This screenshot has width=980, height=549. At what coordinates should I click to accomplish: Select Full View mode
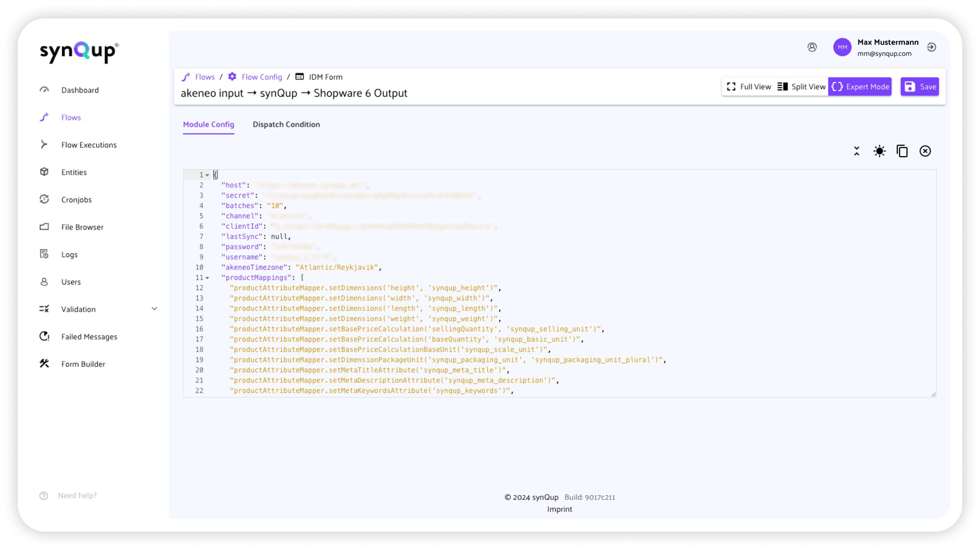tap(749, 86)
